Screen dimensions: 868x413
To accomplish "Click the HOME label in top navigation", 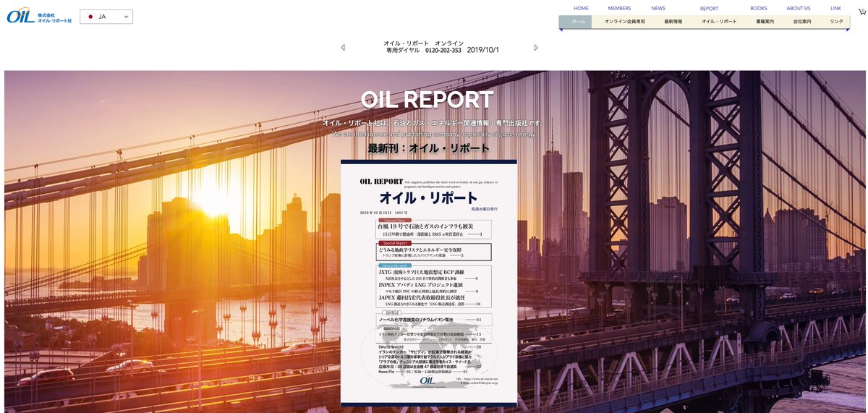I will point(581,8).
